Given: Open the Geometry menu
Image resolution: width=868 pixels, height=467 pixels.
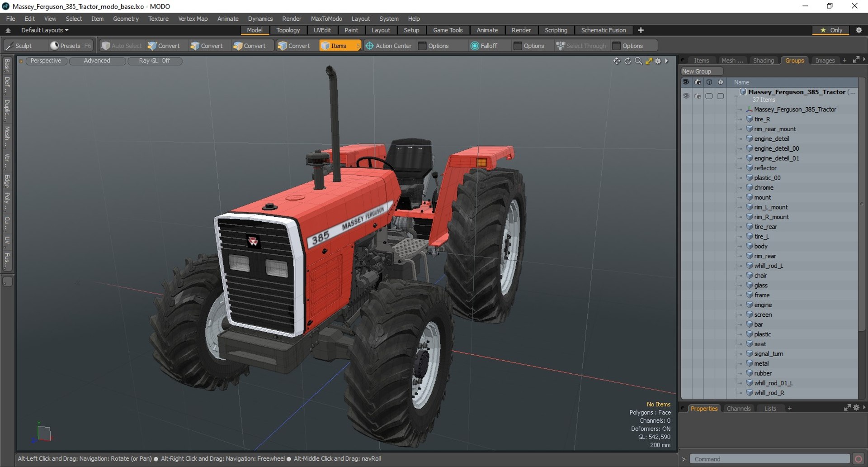Looking at the screenshot, I should tap(126, 19).
